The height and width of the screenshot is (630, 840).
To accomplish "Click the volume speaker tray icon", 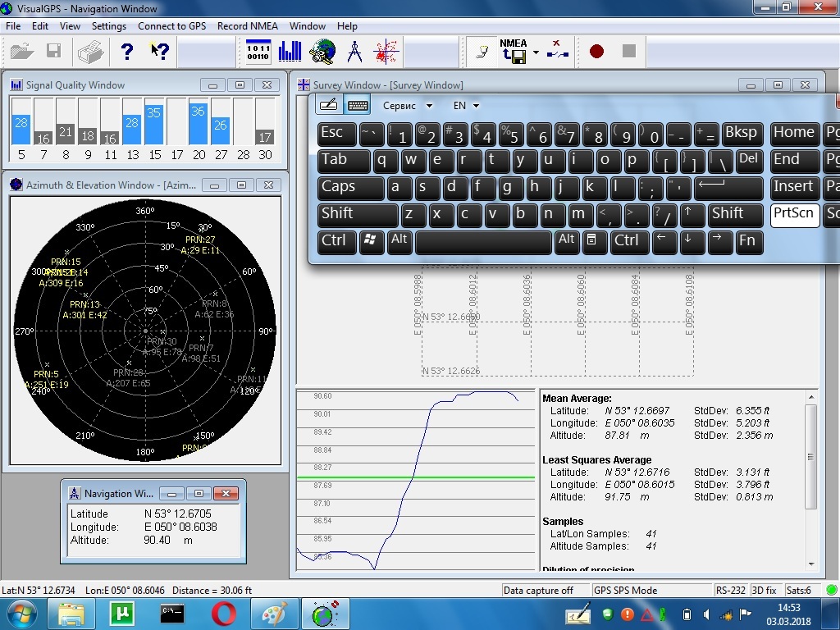I will [706, 614].
